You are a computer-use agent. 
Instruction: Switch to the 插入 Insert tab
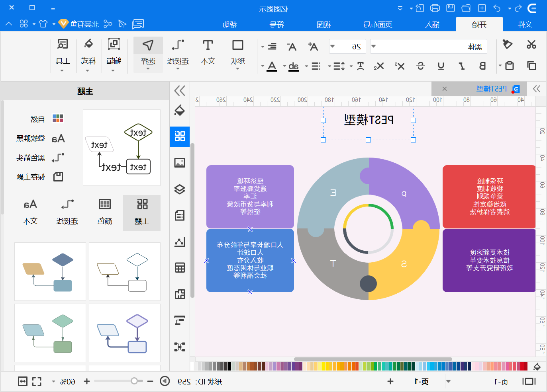coord(432,24)
